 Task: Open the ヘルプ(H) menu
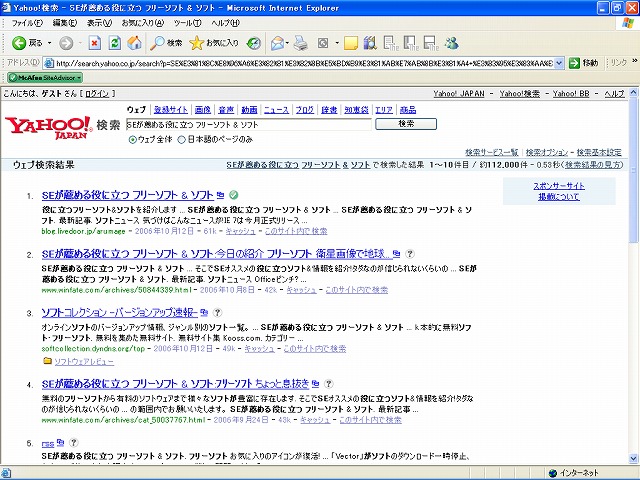(x=225, y=23)
